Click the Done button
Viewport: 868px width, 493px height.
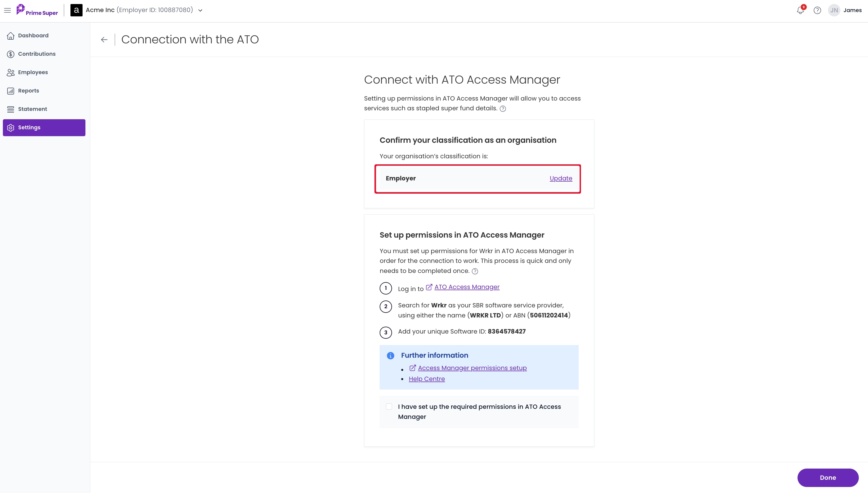828,478
